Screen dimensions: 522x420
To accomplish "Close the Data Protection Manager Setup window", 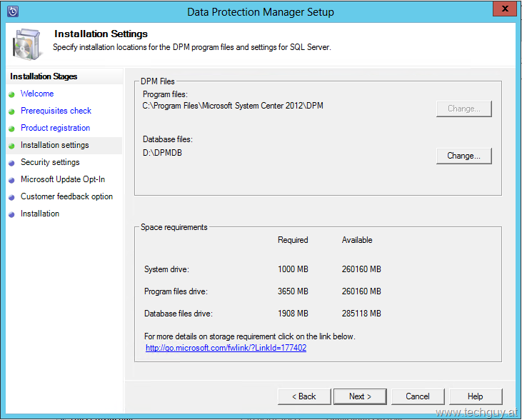I will tap(505, 9).
